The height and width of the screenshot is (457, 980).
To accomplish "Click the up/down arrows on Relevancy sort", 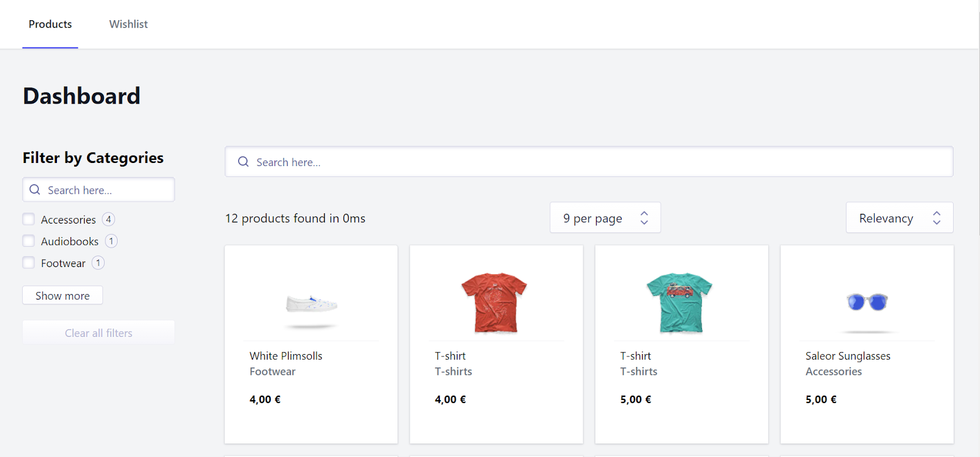I will click(x=937, y=218).
